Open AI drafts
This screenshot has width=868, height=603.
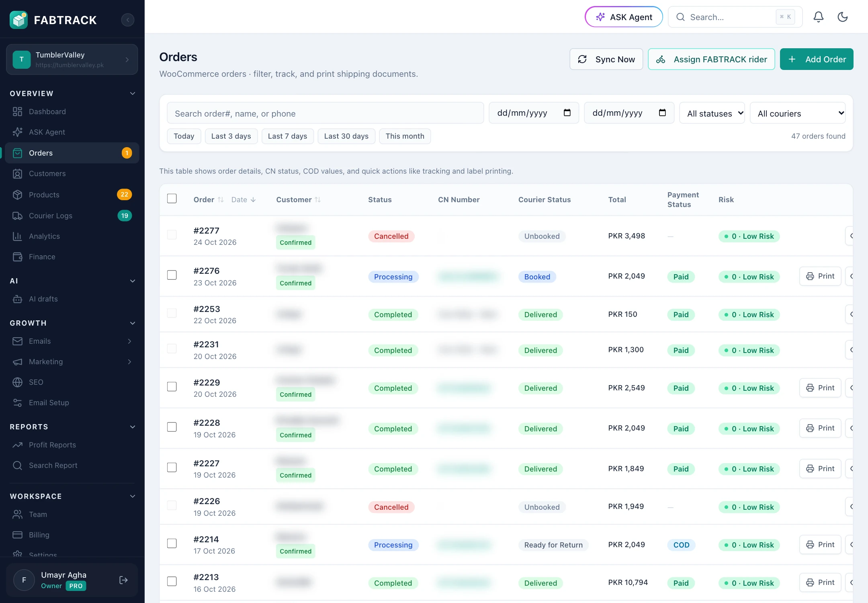coord(72,299)
